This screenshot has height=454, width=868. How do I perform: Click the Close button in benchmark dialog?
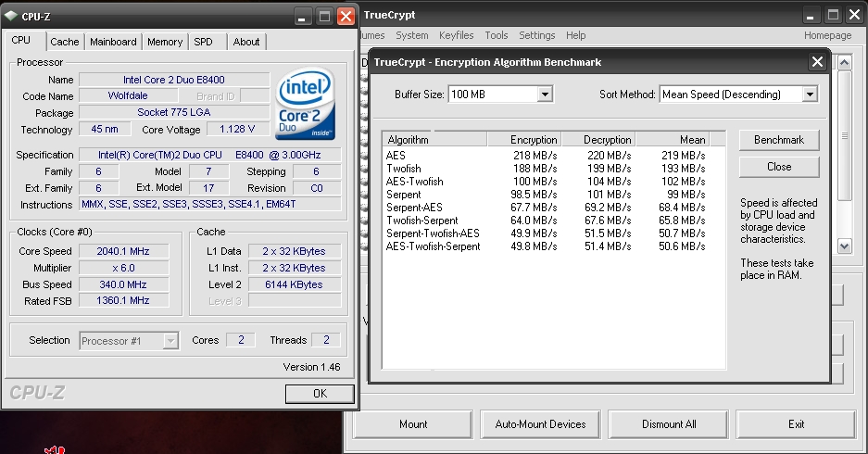coord(779,167)
